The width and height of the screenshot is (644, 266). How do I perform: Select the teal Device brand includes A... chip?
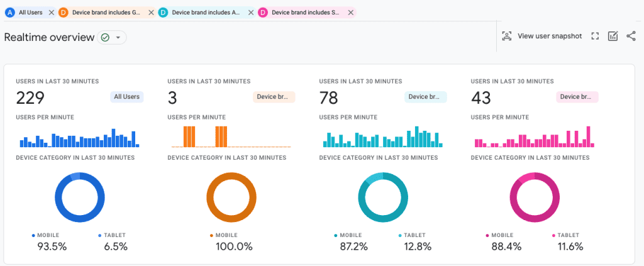[206, 13]
